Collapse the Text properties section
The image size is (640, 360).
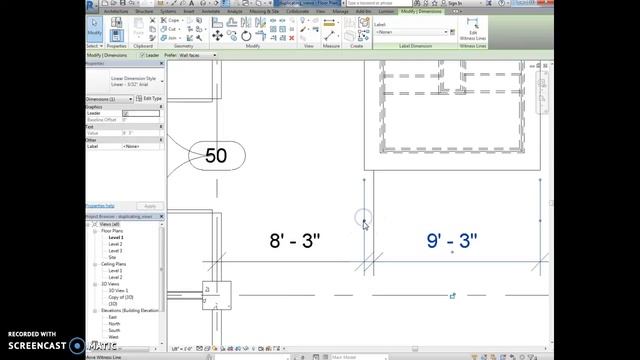[161, 127]
